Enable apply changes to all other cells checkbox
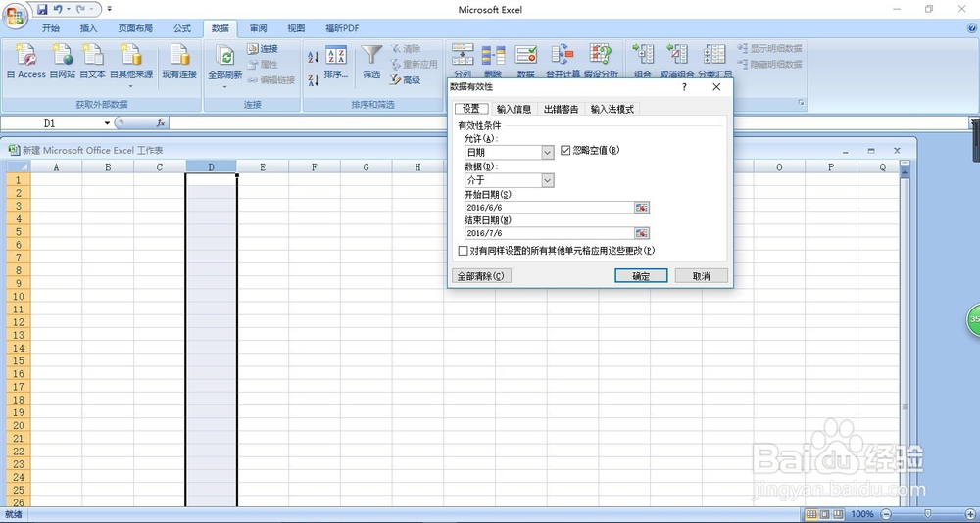Image resolution: width=980 pixels, height=523 pixels. (x=464, y=251)
